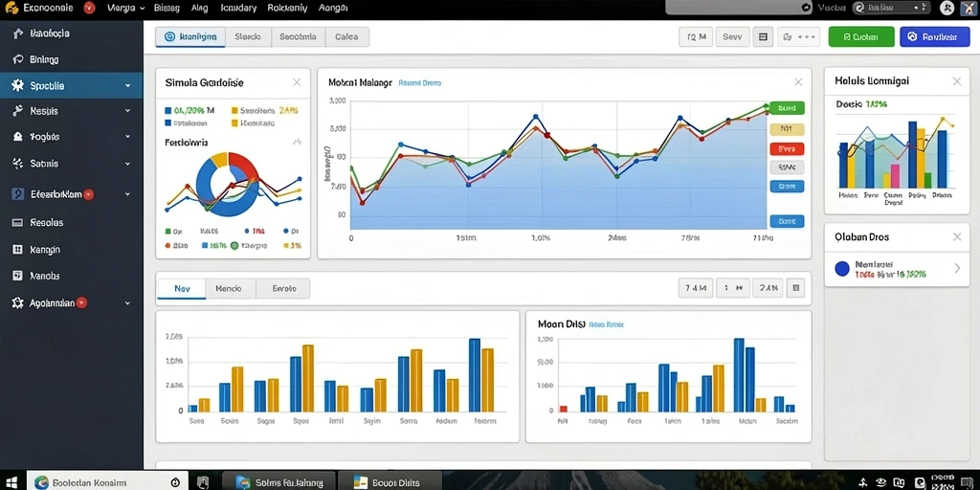Viewport: 980px width, 490px height.
Task: Click the round arrow icon at the search field's end
Action: point(806,8)
